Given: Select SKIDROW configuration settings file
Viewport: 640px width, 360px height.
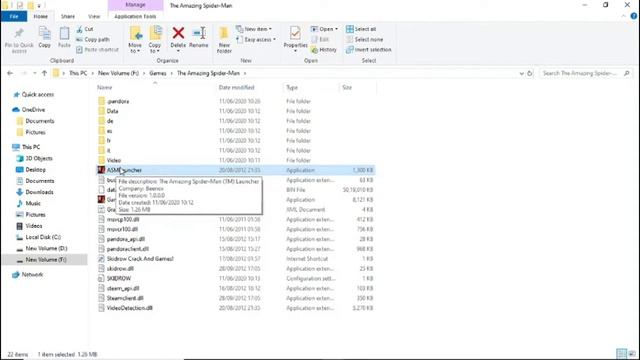Looking at the screenshot, I should pos(119,278).
